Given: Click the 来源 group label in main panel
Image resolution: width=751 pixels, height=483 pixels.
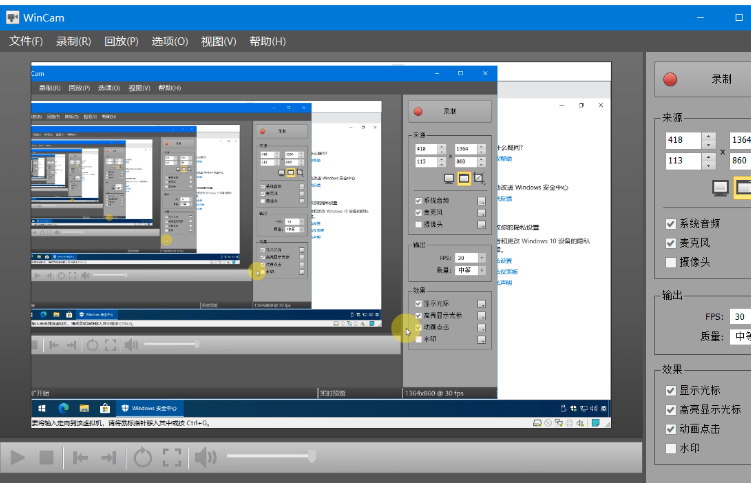Looking at the screenshot, I should pos(672,118).
